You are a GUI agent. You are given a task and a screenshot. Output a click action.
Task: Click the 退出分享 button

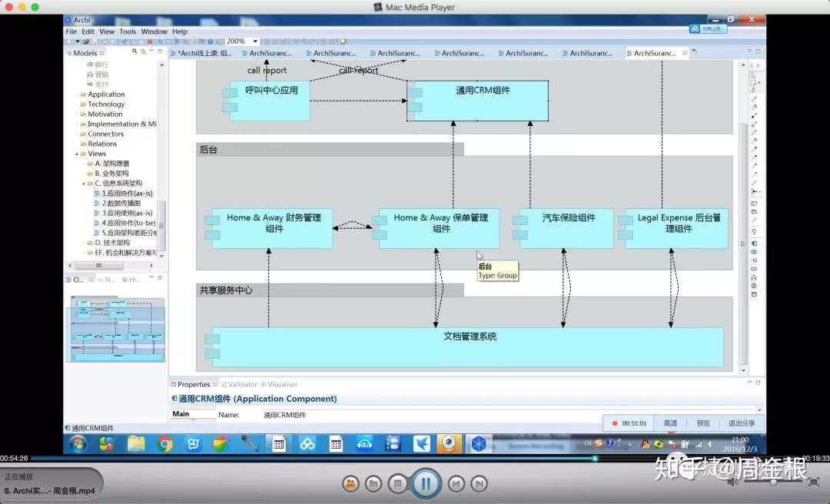pos(742,423)
